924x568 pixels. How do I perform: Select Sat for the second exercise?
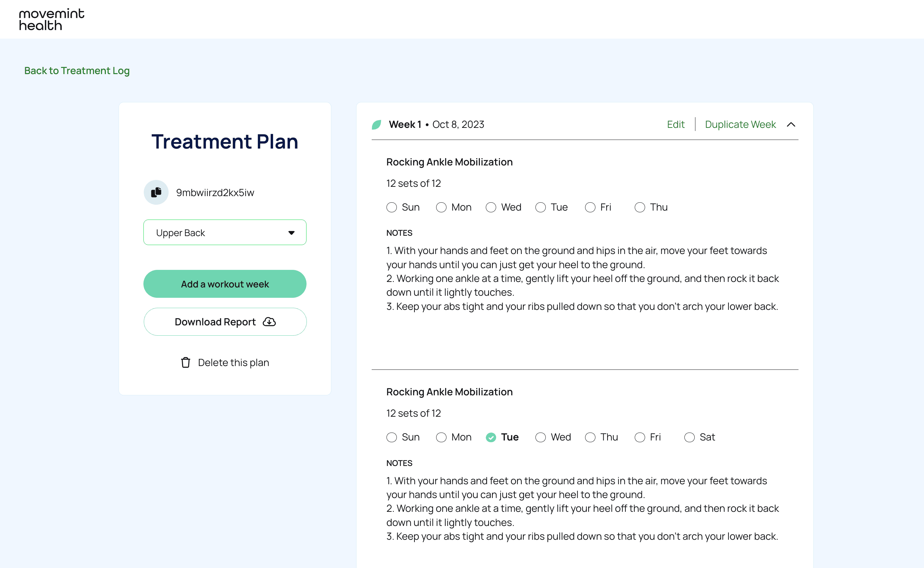pyautogui.click(x=689, y=437)
